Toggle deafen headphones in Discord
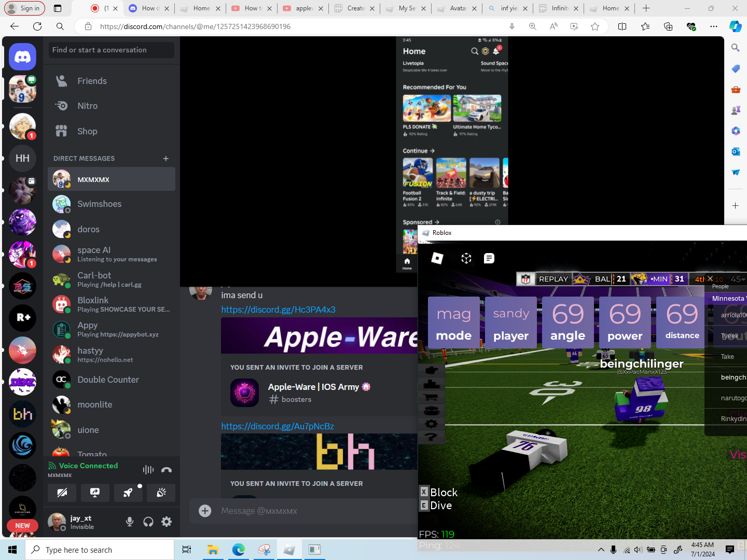Screen dimensions: 747x560 coord(148,522)
